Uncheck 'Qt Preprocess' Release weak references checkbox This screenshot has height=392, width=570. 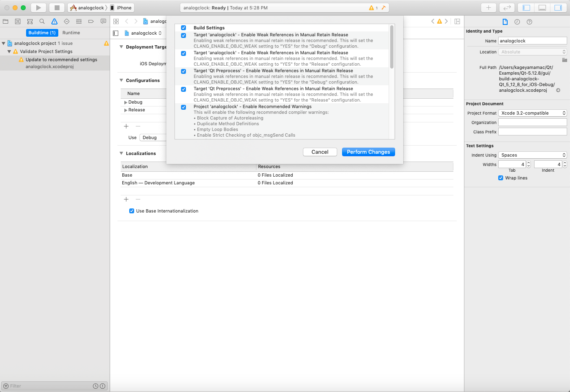[183, 89]
